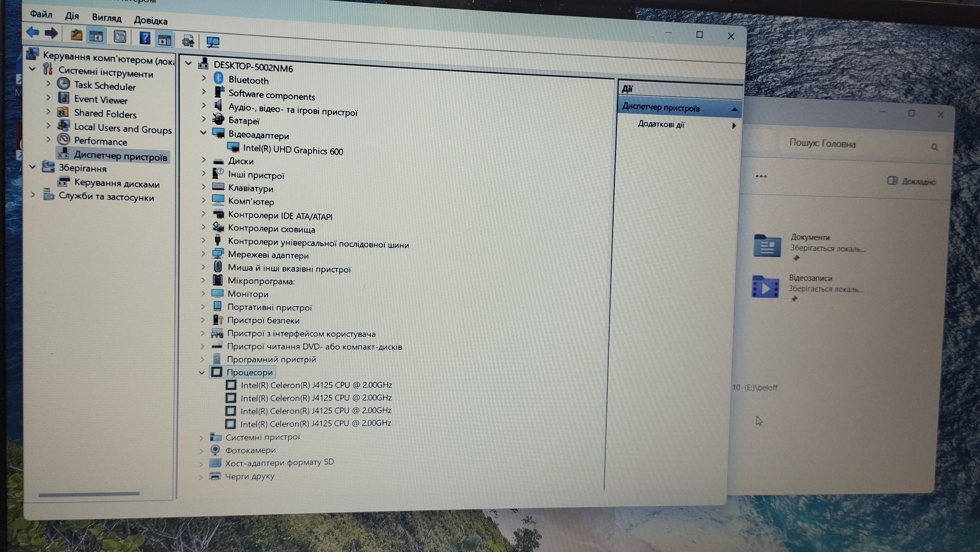Image resolution: width=980 pixels, height=552 pixels.
Task: Open Task Scheduler in left tree
Action: (105, 86)
